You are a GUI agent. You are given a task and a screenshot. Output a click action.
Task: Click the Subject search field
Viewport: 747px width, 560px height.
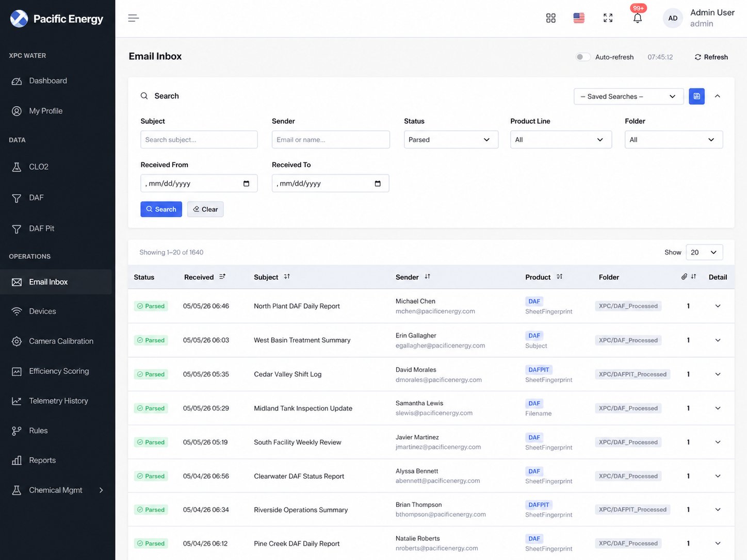click(199, 140)
